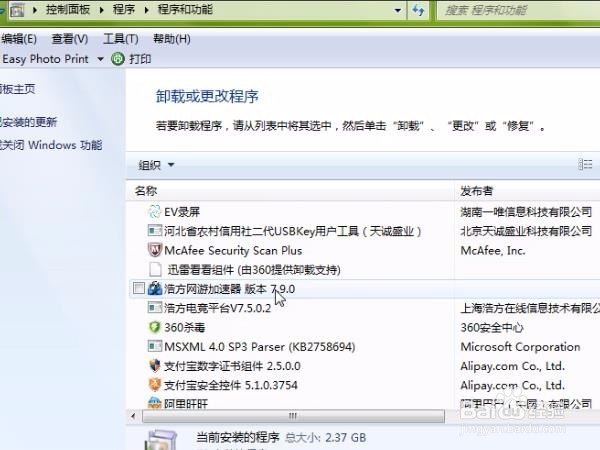This screenshot has width=600, height=450.
Task: Click the 河北省农村信用社 USBKey tool icon
Action: coord(155,231)
